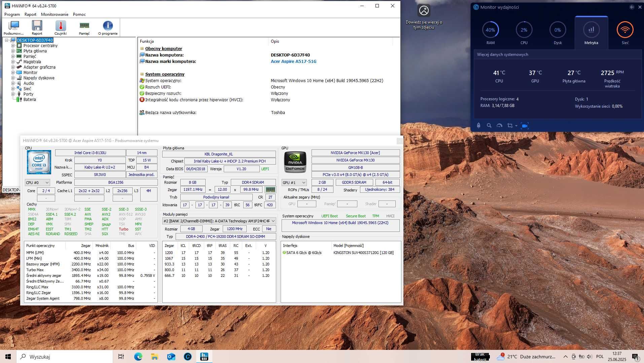Open the O programie info icon
The width and height of the screenshot is (644, 363).
(x=108, y=27)
